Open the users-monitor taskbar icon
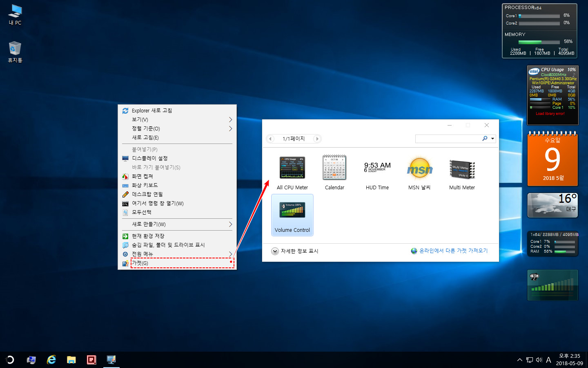Screen dimensions: 588x368 click(x=31, y=360)
